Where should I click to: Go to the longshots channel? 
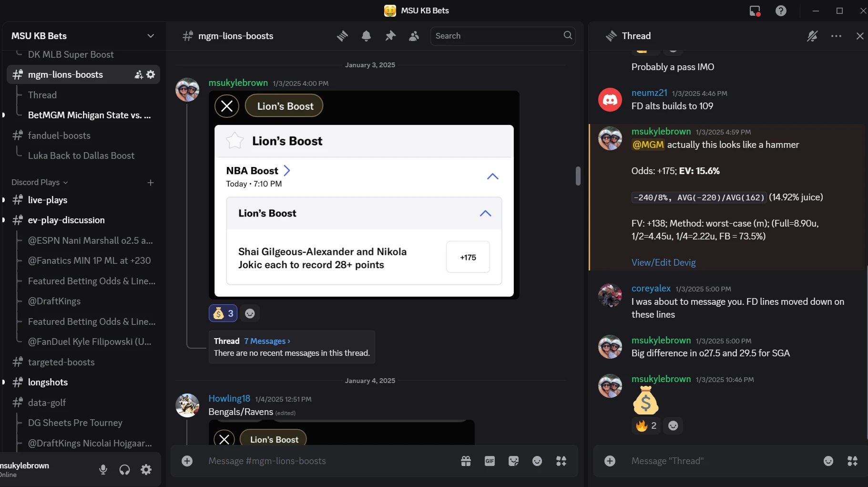83,382
